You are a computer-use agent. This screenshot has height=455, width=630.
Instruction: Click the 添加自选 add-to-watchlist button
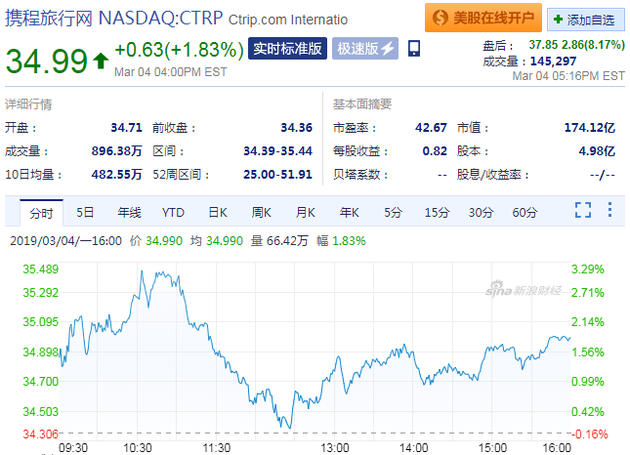(586, 19)
